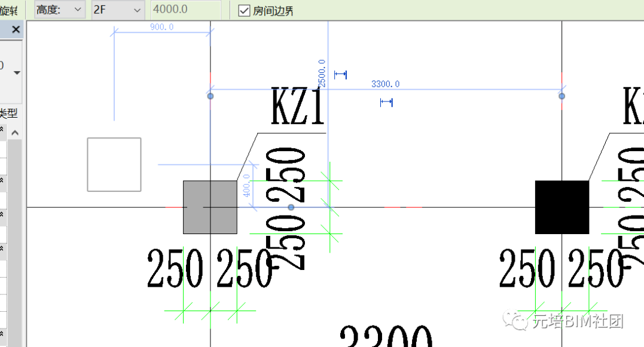Click the right endpoint grip of 3300.0 dimension
The width and height of the screenshot is (644, 347).
[x=561, y=96]
